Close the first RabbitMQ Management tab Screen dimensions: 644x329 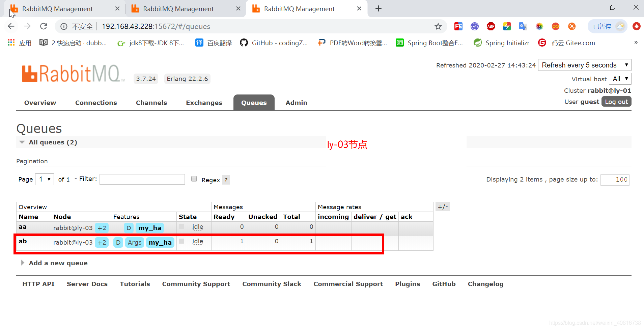(x=117, y=9)
